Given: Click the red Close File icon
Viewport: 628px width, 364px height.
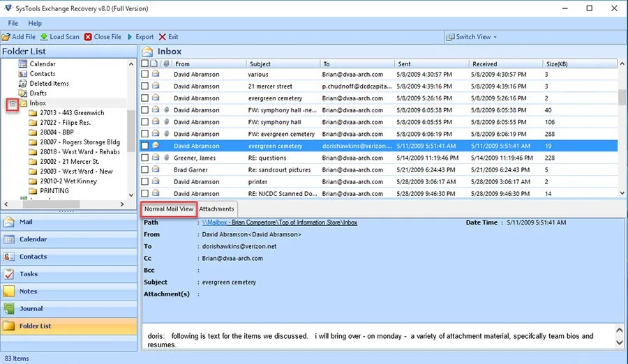Looking at the screenshot, I should [88, 37].
